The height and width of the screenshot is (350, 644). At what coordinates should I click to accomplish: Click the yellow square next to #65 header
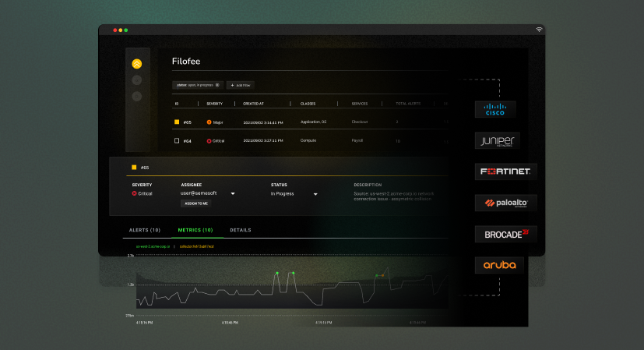(134, 168)
